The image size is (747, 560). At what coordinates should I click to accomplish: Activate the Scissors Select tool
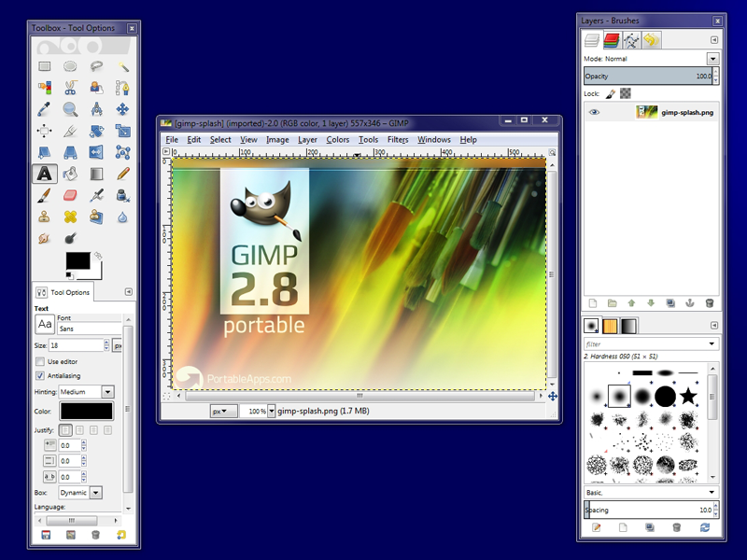pyautogui.click(x=69, y=87)
